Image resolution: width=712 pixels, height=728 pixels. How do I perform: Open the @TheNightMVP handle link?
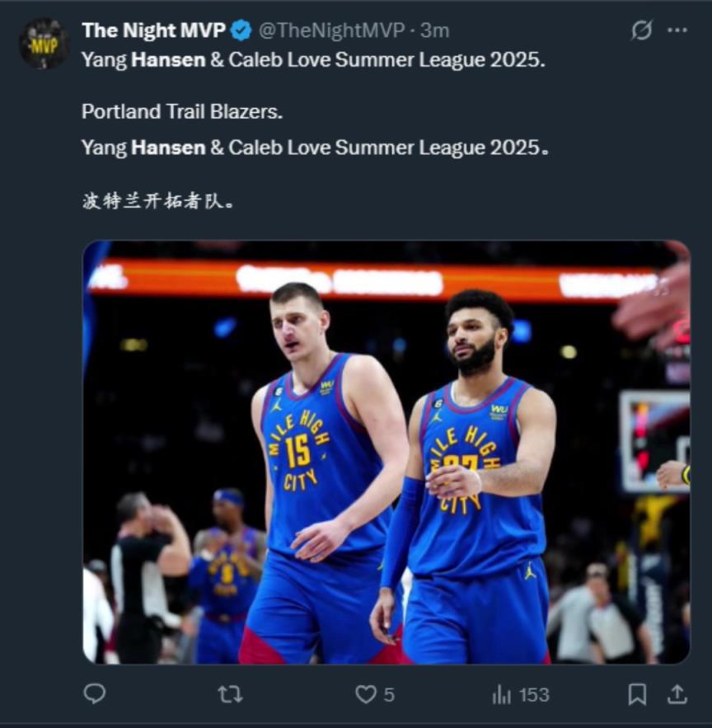click(x=331, y=31)
